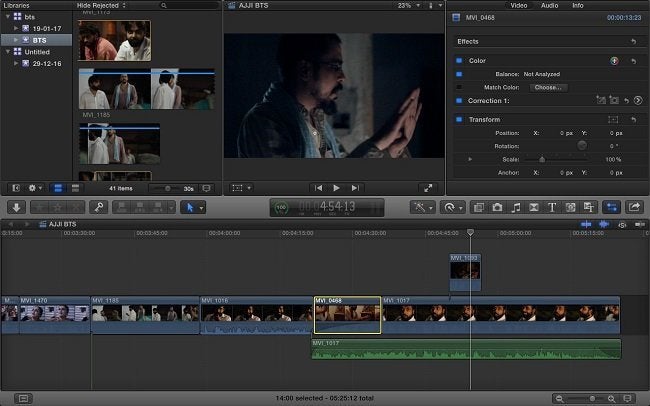Click the Connect clip to storyline button

point(122,207)
